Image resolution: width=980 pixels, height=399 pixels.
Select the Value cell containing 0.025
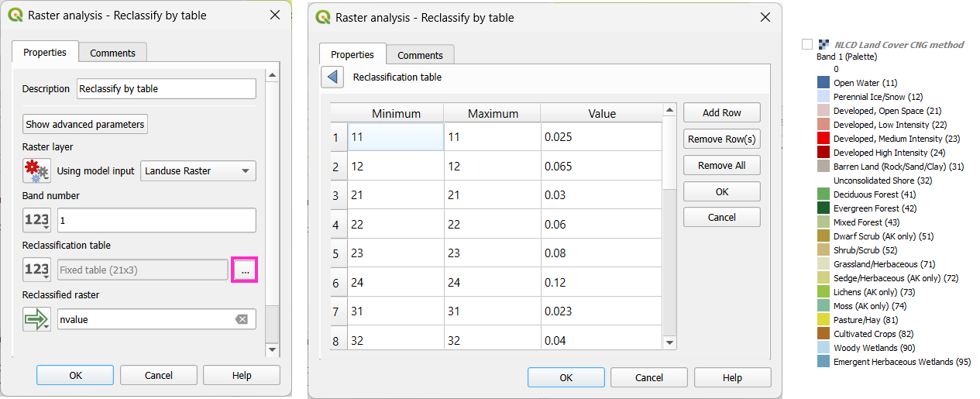601,137
